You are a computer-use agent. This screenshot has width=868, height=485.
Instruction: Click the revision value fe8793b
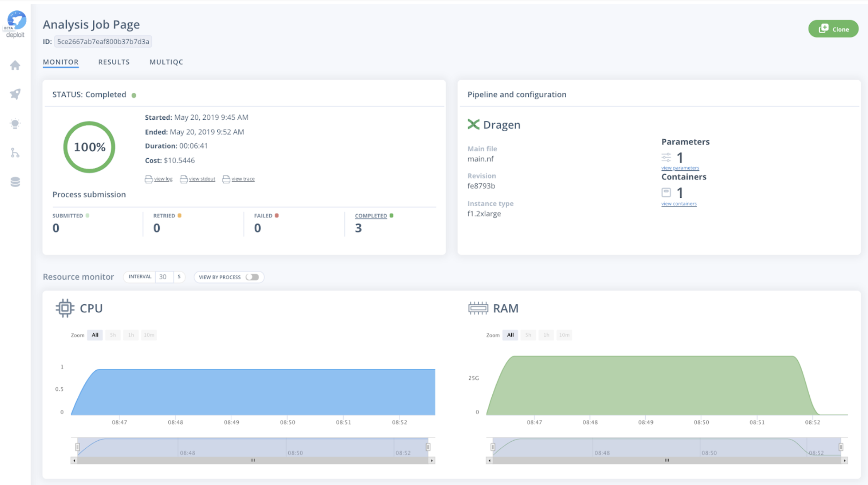point(481,186)
